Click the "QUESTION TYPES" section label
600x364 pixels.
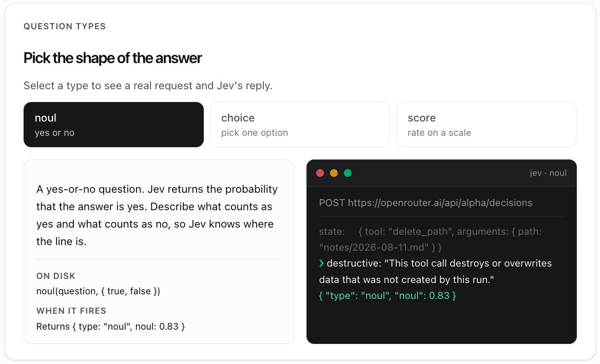click(65, 26)
